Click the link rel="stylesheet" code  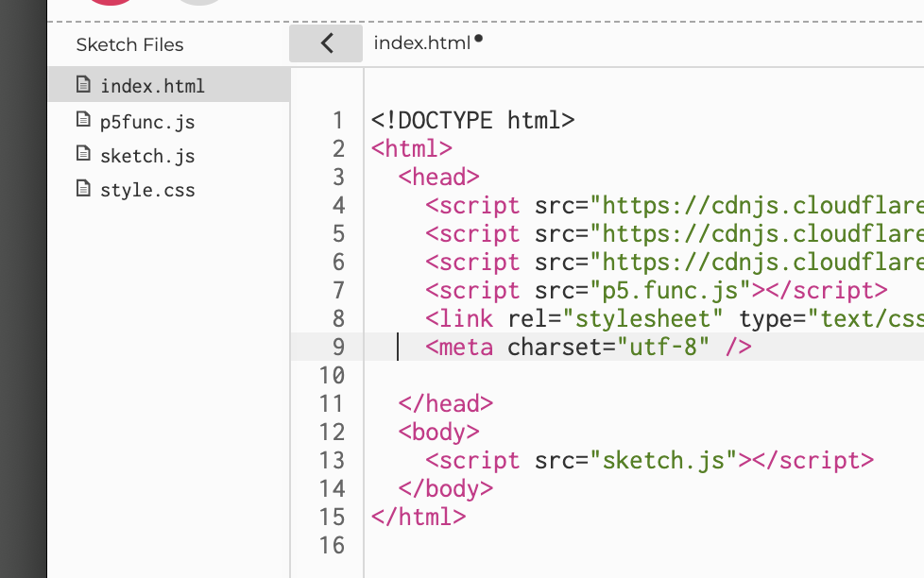tap(574, 319)
